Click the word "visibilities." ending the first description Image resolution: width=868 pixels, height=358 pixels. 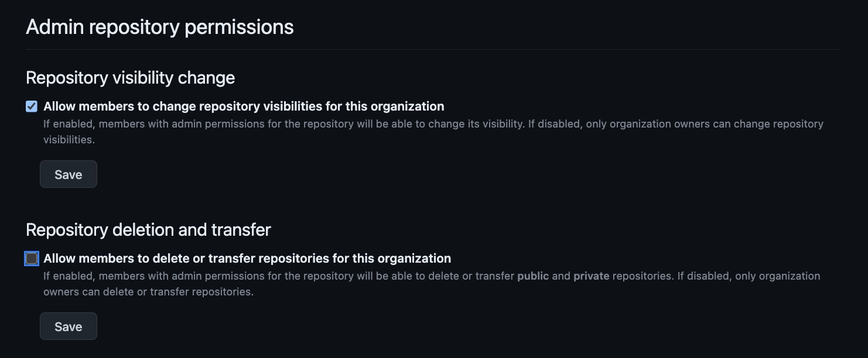pyautogui.click(x=69, y=140)
